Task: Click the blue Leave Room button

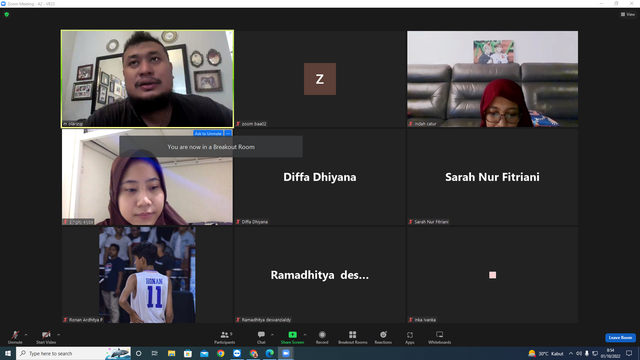Action: [x=620, y=338]
